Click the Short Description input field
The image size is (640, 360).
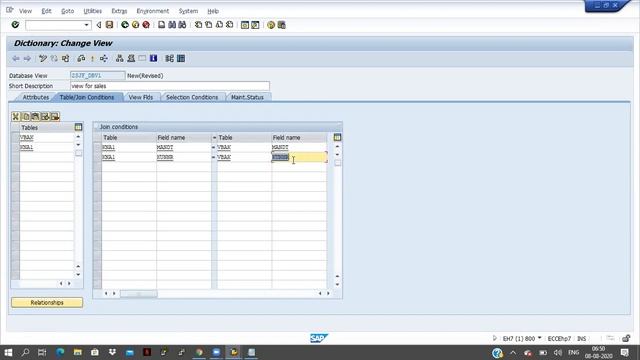pos(170,86)
